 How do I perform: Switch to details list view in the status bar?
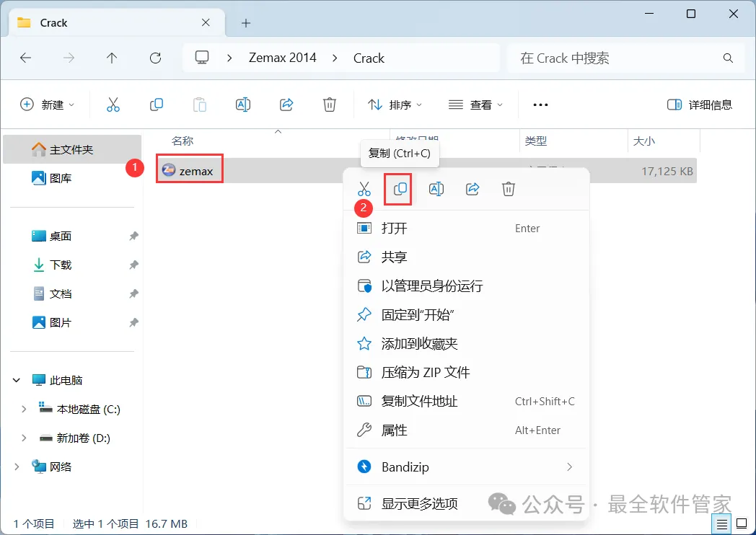pyautogui.click(x=721, y=524)
